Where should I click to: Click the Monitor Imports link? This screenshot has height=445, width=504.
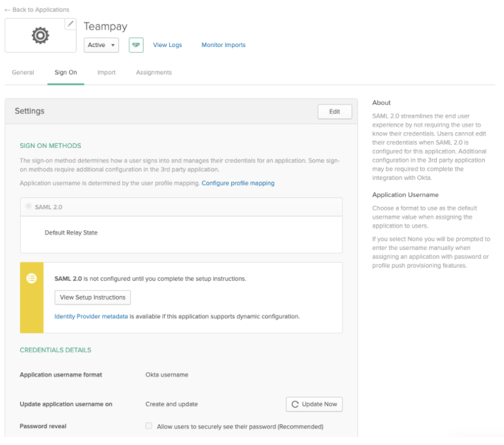[x=223, y=45]
